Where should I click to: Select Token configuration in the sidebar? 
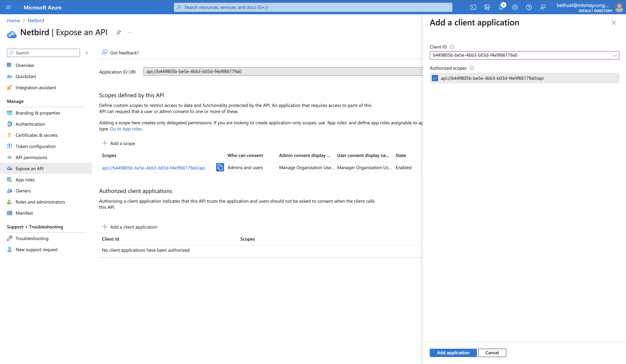[35, 146]
